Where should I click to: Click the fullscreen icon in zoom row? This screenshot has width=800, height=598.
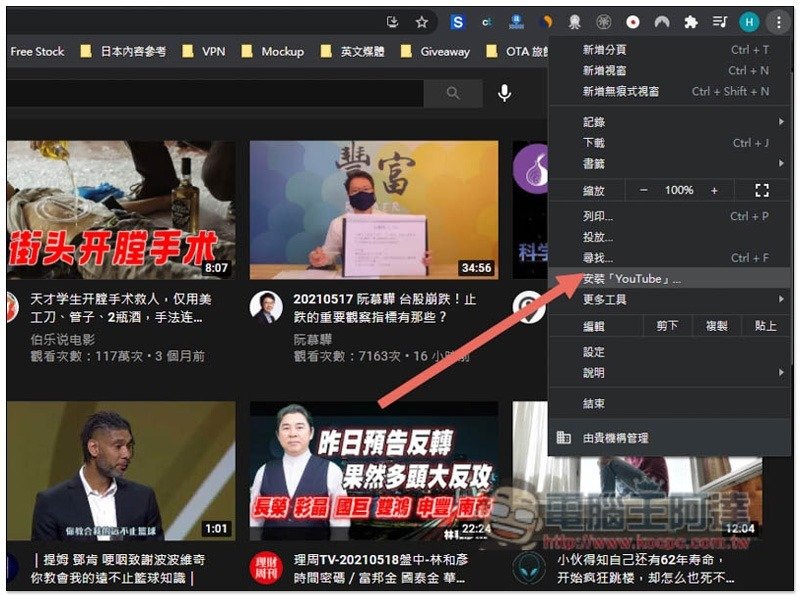[x=762, y=190]
